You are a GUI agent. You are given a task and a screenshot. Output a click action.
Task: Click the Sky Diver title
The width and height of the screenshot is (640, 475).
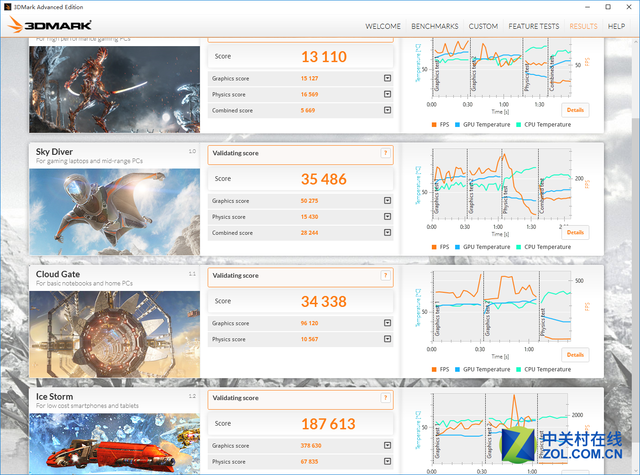coord(54,152)
